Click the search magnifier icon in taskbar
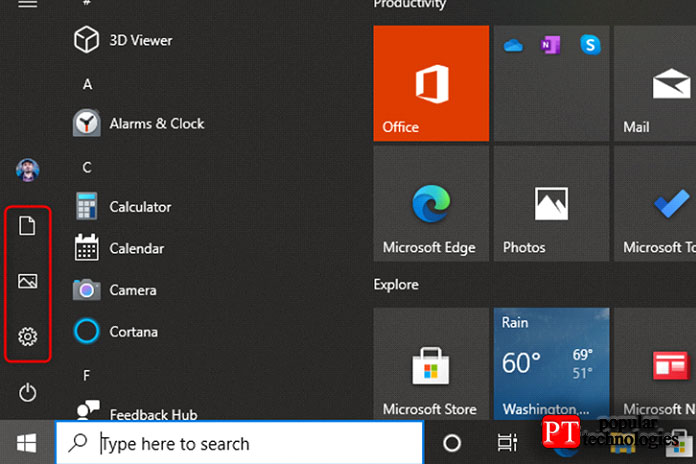 pos(78,443)
